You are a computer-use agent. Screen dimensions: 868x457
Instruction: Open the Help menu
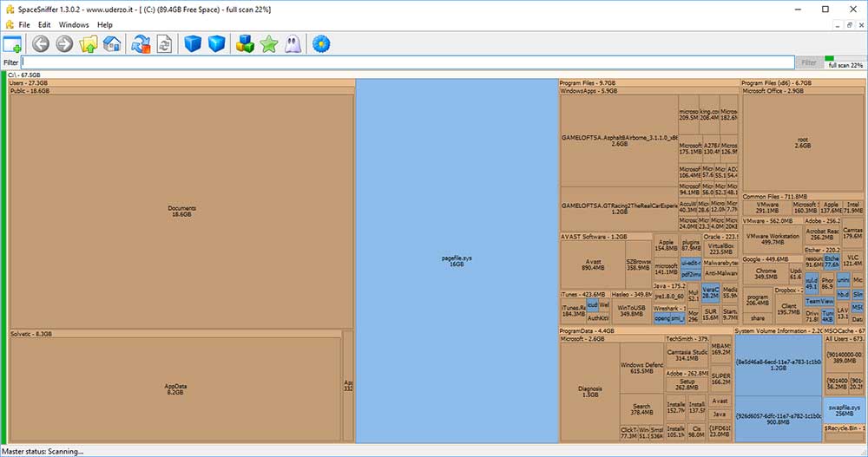[x=105, y=25]
